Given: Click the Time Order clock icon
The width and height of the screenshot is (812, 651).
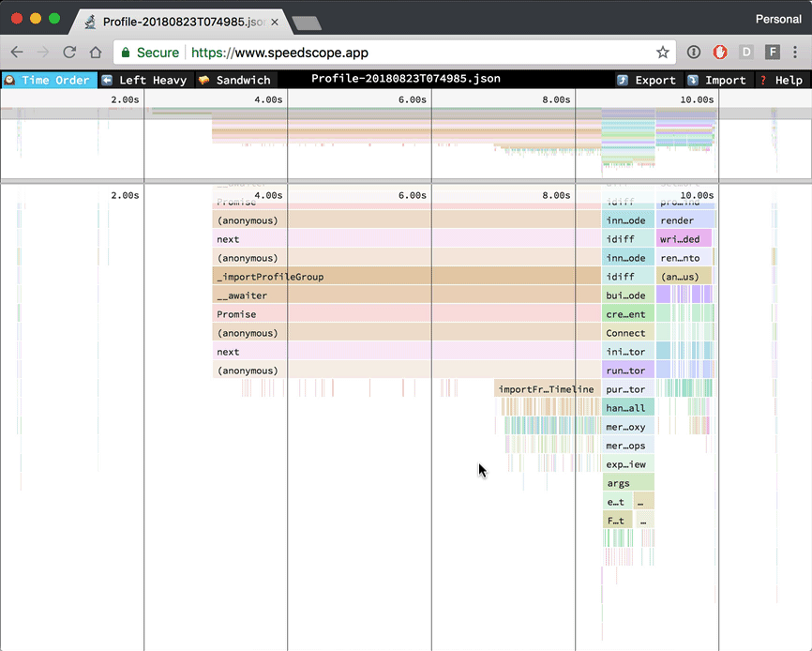Looking at the screenshot, I should pyautogui.click(x=9, y=81).
